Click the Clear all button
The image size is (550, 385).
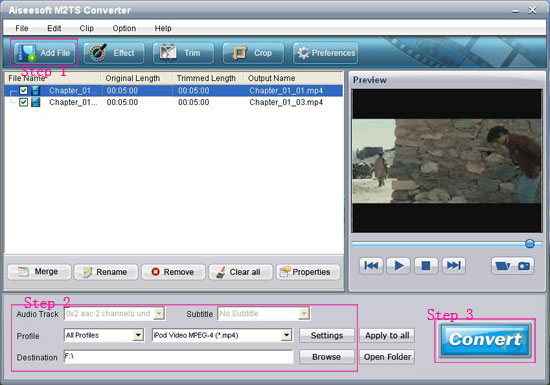[241, 272]
